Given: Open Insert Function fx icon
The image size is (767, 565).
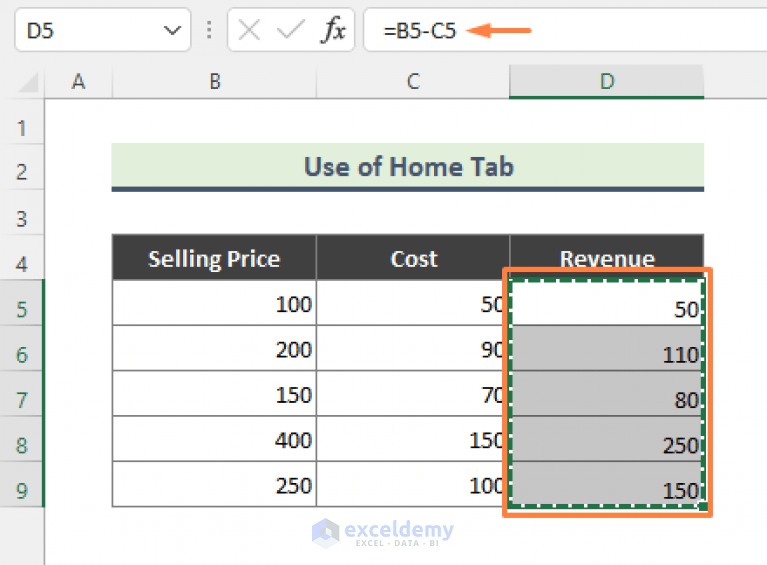Looking at the screenshot, I should 334,30.
